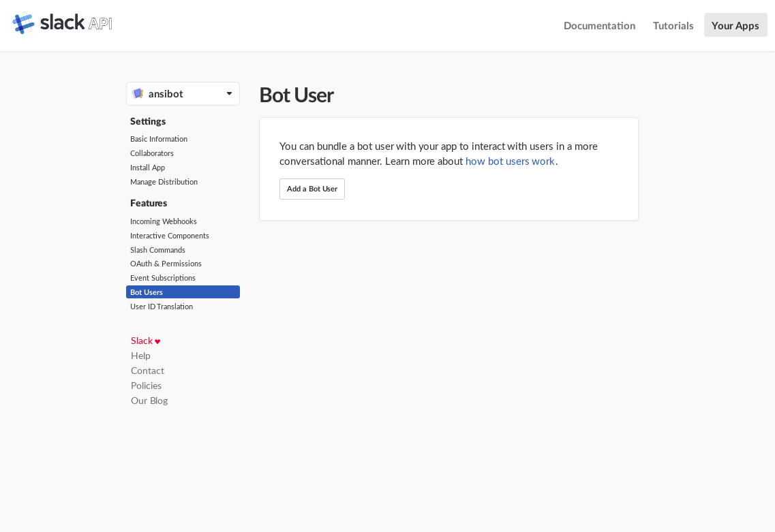This screenshot has height=532, width=775.
Task: Click the Slack heart link
Action: (x=145, y=341)
